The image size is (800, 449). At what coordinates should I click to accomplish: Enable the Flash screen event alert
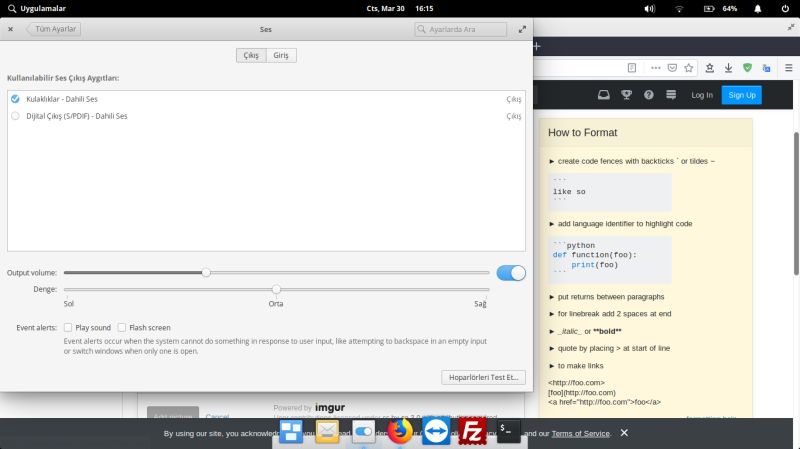(121, 328)
